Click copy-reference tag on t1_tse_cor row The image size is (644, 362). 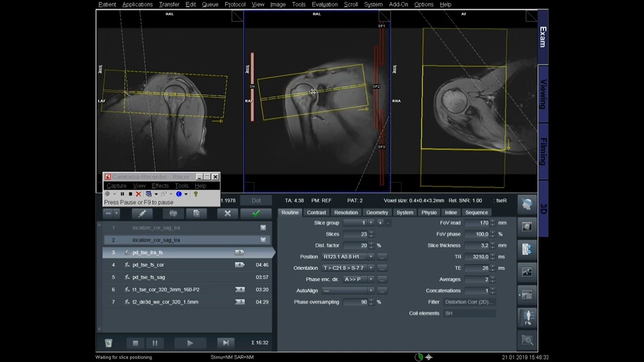point(239,290)
